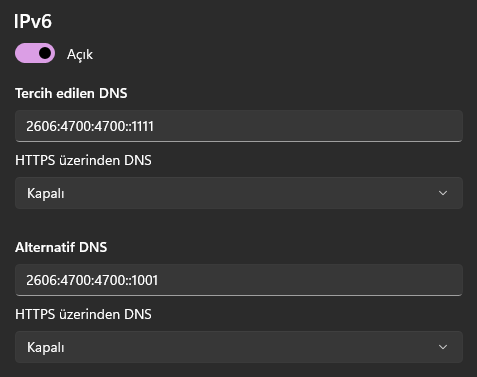Click the black knob of IPv6 switch
Screen dimensions: 477x377
(x=45, y=53)
